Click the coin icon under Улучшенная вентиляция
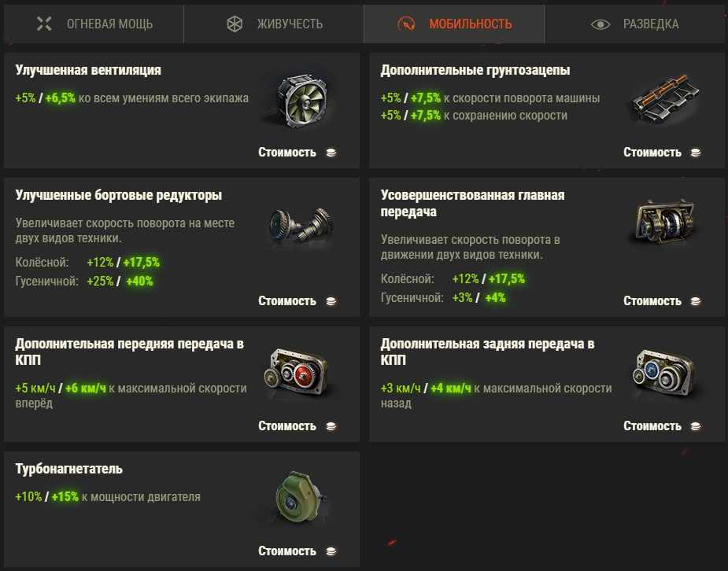728x571 pixels. click(x=331, y=153)
